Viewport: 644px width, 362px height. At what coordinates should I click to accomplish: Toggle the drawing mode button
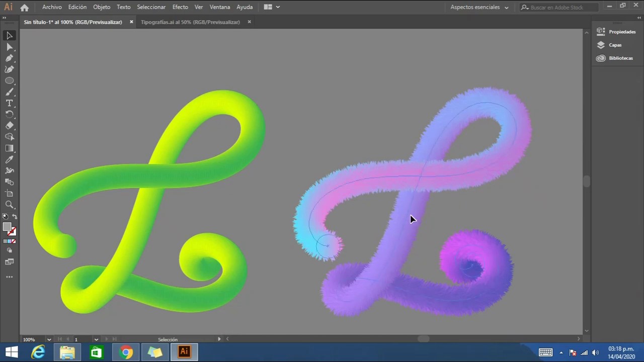(x=10, y=250)
